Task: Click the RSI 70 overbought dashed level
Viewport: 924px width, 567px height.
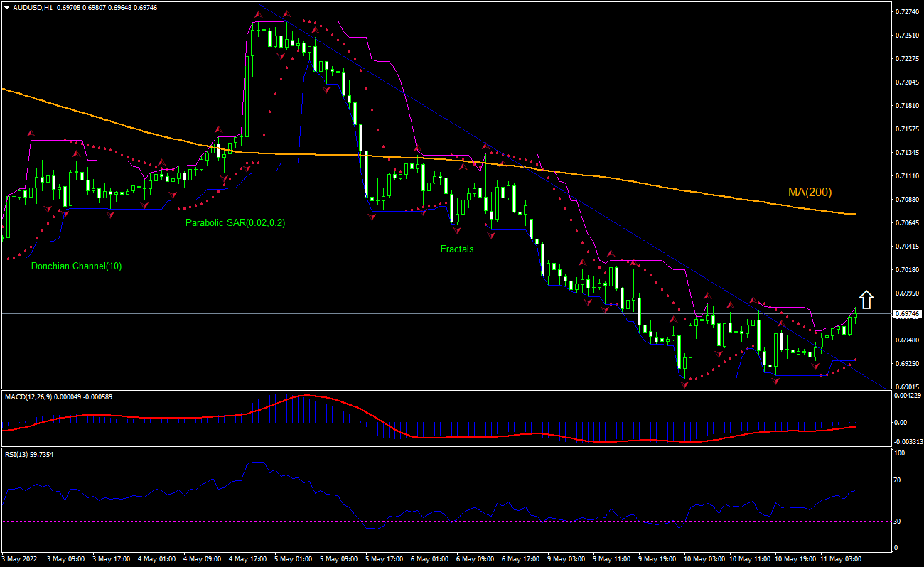Action: coord(426,481)
